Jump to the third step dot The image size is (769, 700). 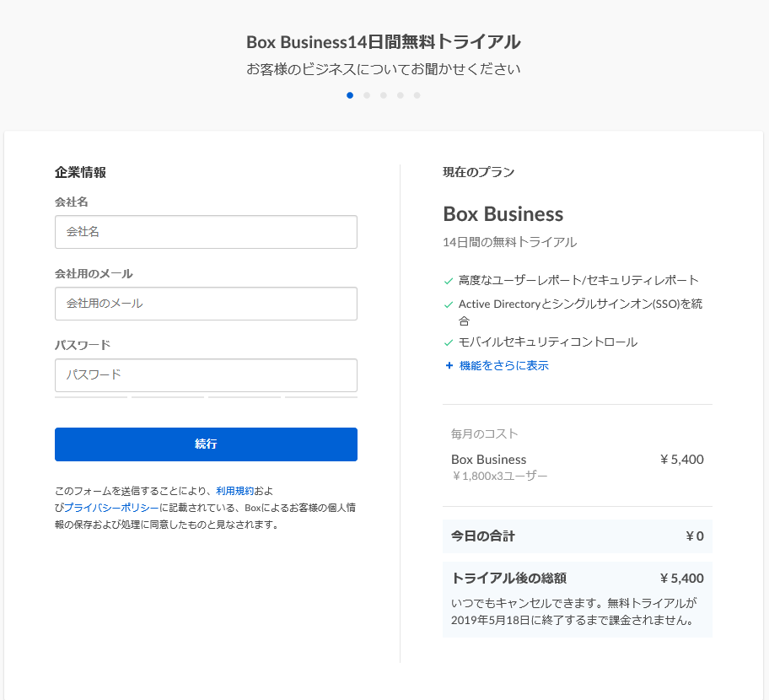pyautogui.click(x=384, y=95)
